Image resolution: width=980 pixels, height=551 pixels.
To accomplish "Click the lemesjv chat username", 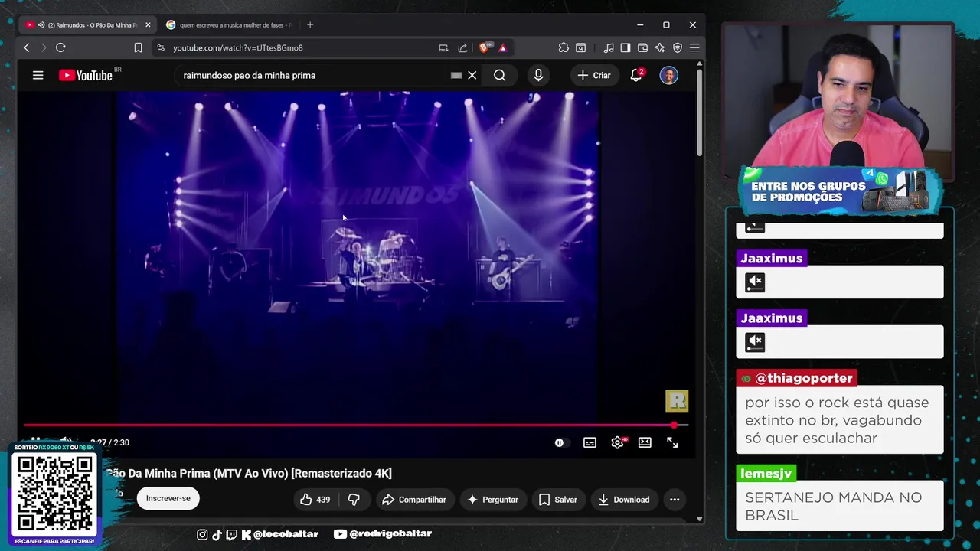I will click(766, 474).
